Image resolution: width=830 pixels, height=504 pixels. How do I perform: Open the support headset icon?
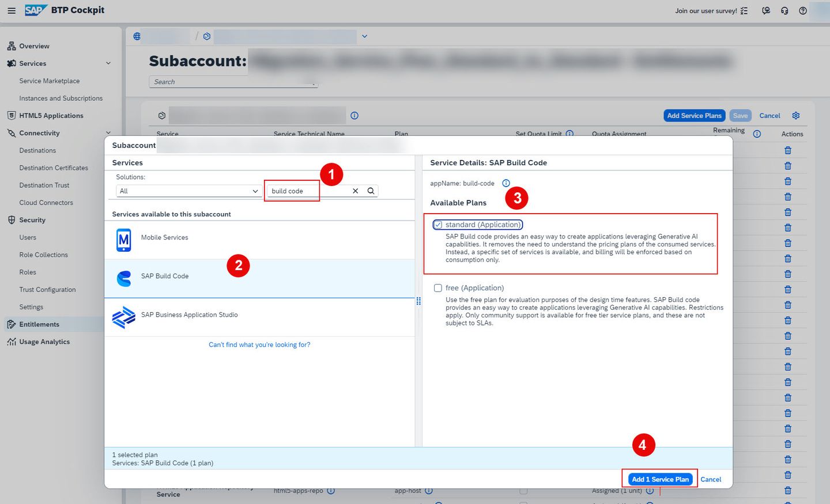[x=784, y=10]
